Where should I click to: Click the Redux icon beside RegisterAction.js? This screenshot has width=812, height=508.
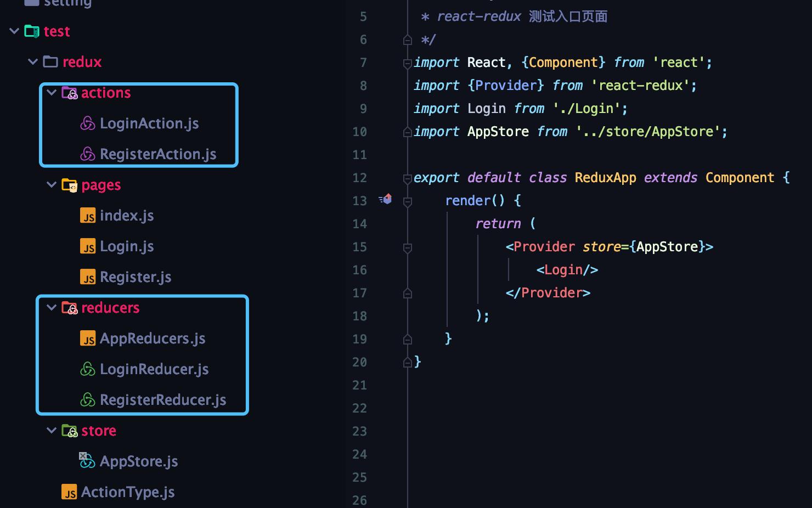[x=88, y=154]
